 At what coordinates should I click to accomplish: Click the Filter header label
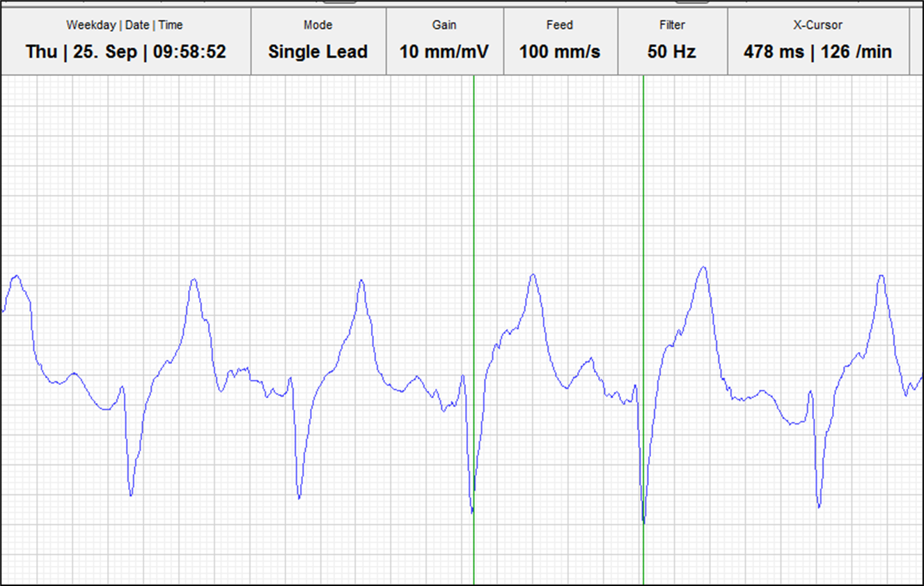point(672,25)
